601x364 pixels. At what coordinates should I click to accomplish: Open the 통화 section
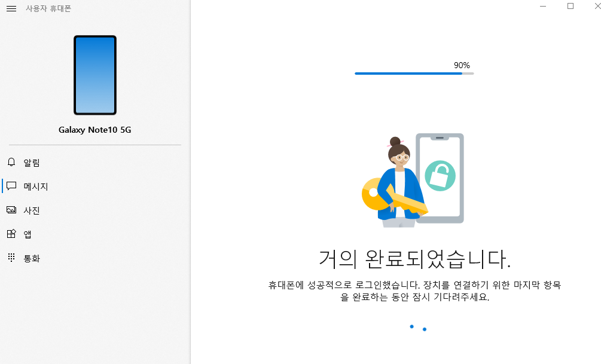95,258
